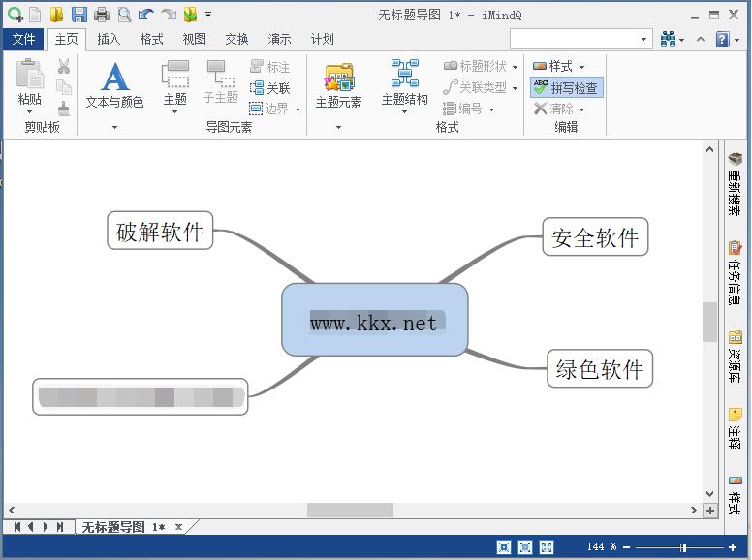
Task: Click the middle fit-view icon in status bar
Action: coord(525,547)
